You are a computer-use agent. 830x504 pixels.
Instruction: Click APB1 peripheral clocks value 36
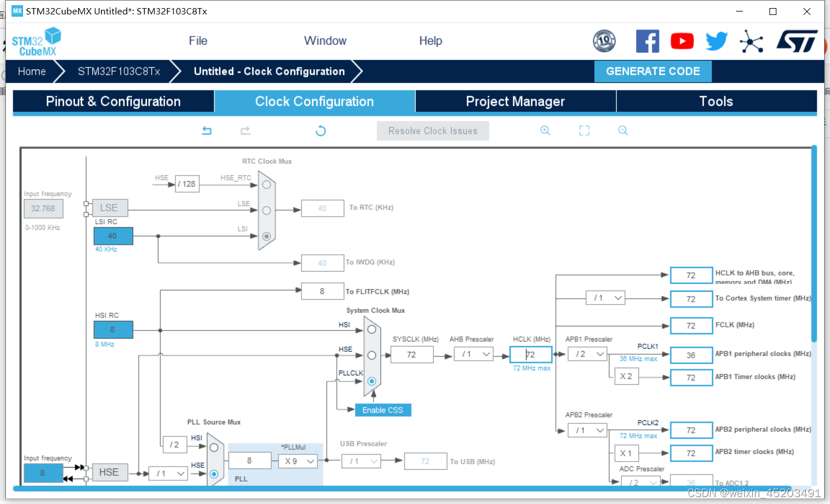click(692, 355)
